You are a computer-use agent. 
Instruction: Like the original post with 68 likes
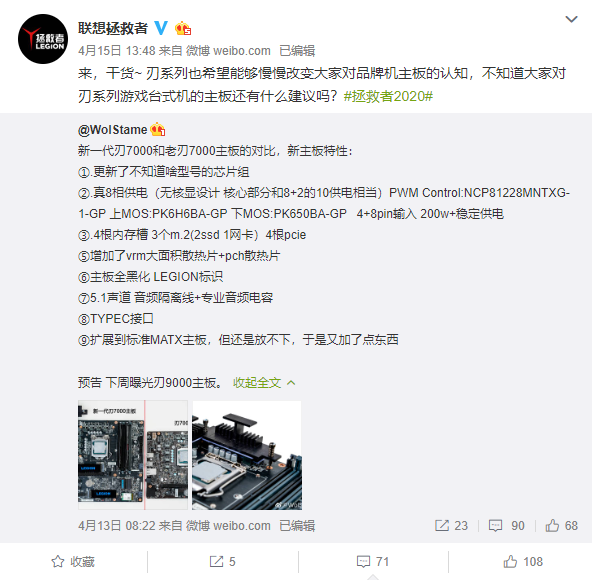(561, 526)
